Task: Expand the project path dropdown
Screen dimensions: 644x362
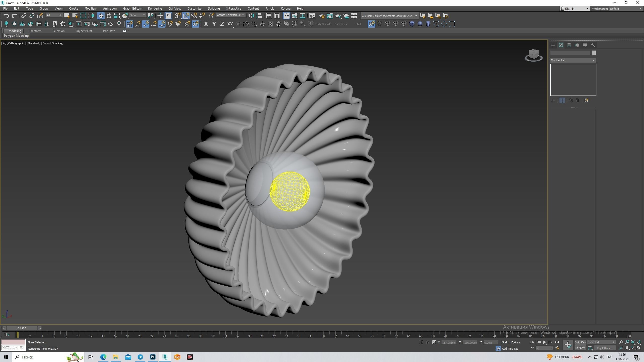Action: click(416, 16)
